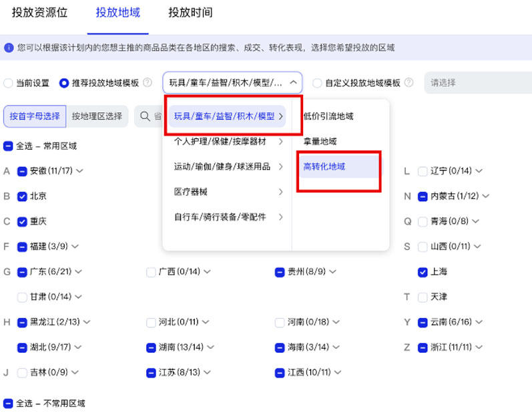Toggle the 贵州 (8/9) checkbox
Image resolution: width=532 pixels, height=415 pixels.
point(280,272)
